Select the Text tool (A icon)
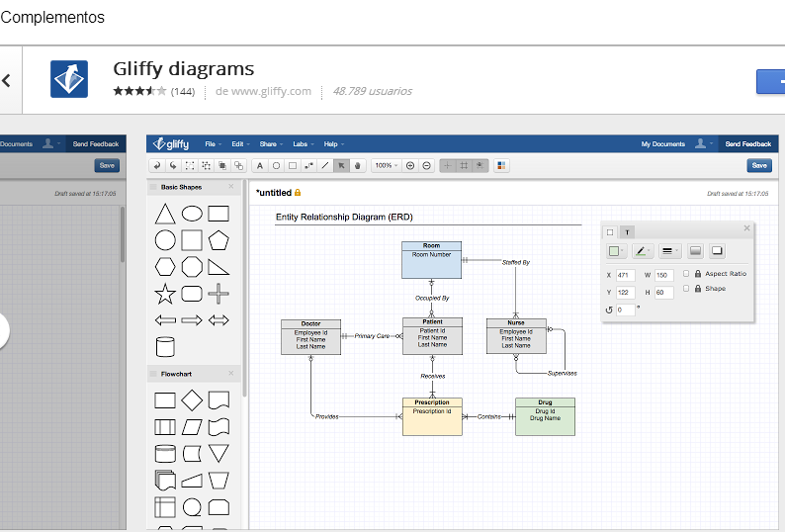Viewport: 785px width, 532px height. 260,165
